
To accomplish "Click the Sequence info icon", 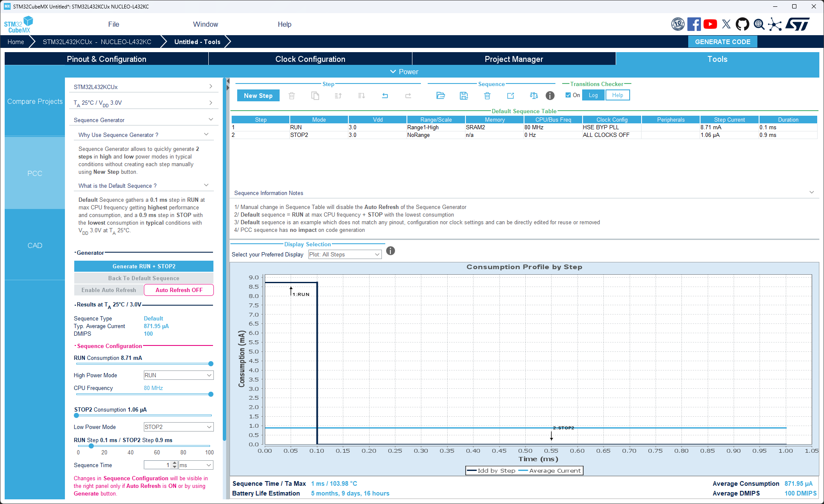I will [x=550, y=96].
